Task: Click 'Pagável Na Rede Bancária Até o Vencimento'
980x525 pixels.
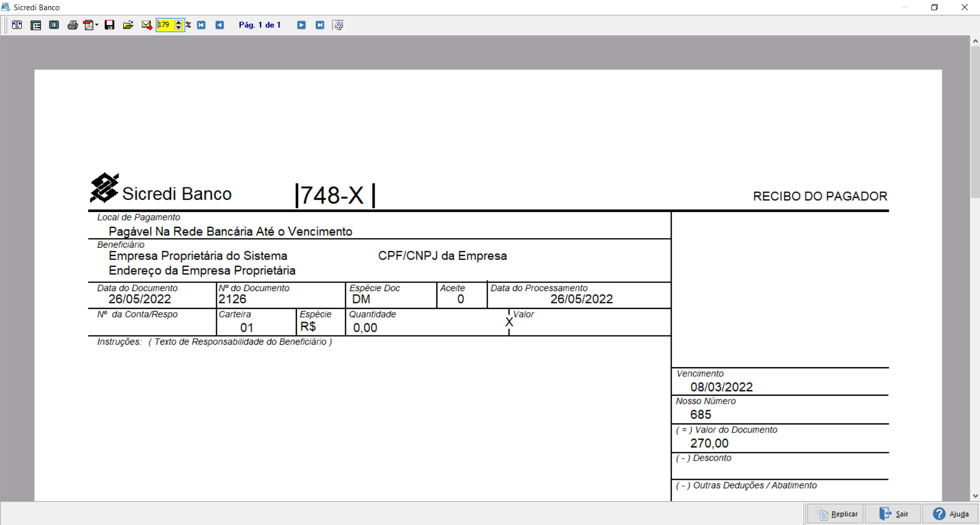Action: [230, 231]
